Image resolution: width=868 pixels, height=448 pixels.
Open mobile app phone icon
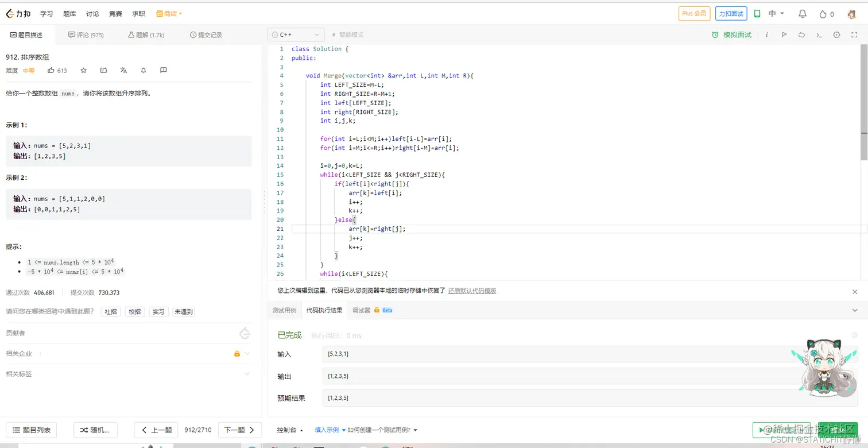[757, 14]
